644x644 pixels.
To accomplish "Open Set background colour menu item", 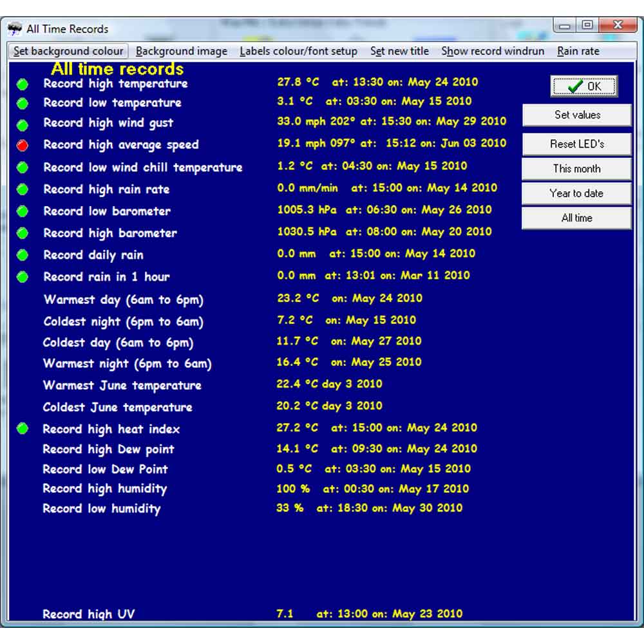I will tap(68, 51).
